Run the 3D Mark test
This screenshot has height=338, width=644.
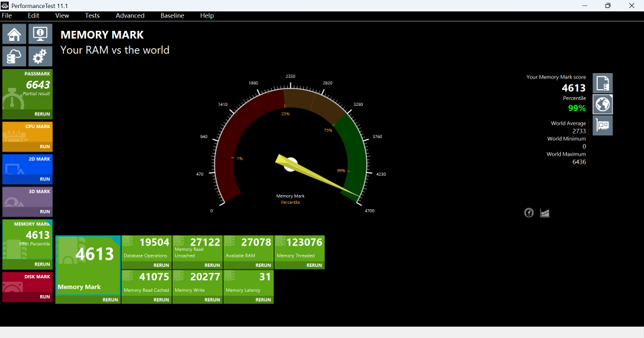coord(45,211)
